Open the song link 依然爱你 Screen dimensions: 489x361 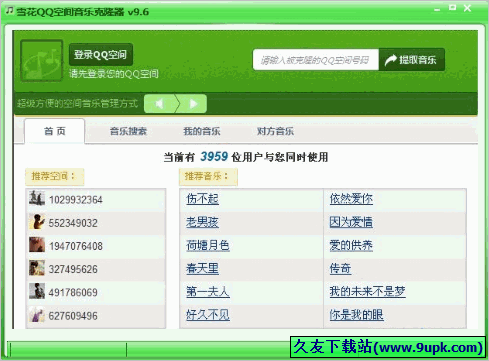click(x=351, y=199)
